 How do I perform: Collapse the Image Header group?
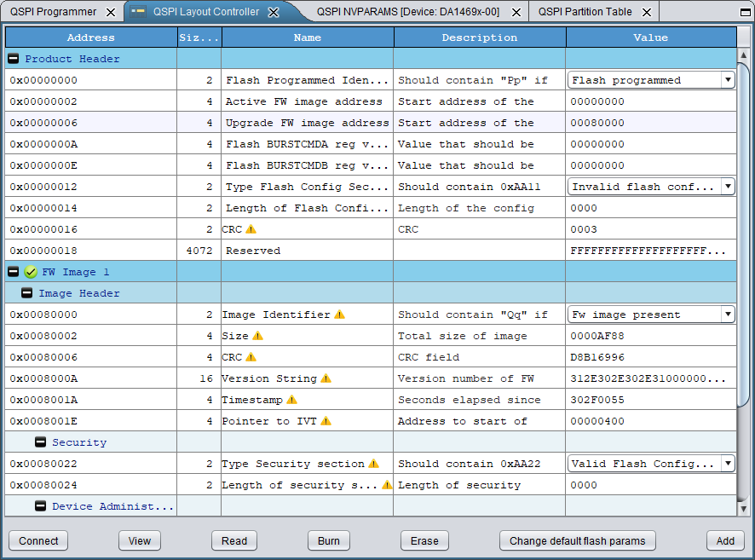(x=27, y=292)
